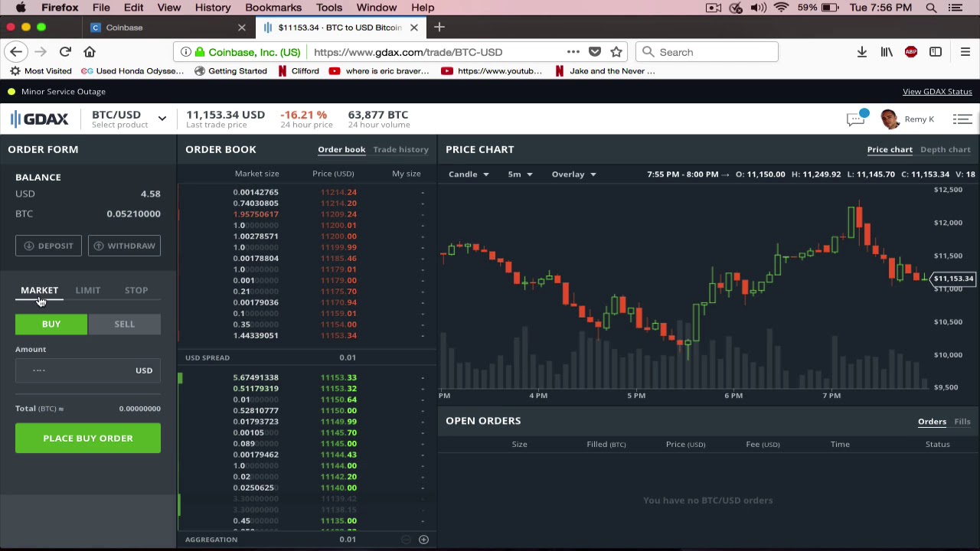Open the Bookmarks menu
980x551 pixels.
pyautogui.click(x=273, y=8)
